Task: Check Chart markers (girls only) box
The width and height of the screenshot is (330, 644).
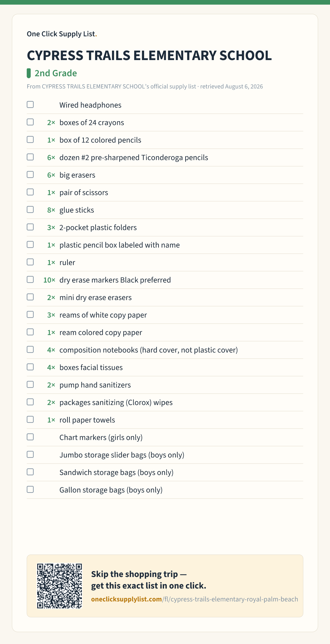Action: pos(30,437)
